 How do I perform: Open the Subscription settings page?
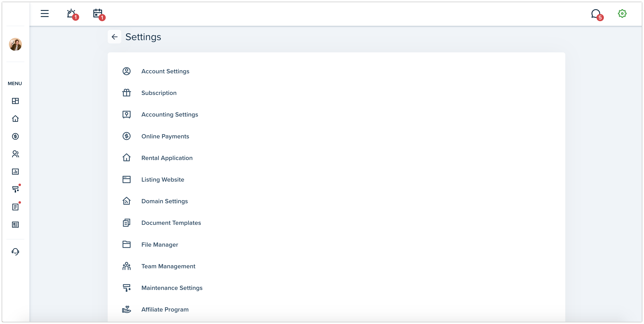[159, 93]
